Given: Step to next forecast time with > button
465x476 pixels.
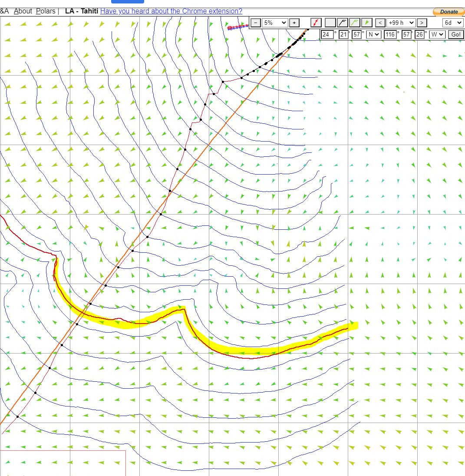Looking at the screenshot, I should tap(422, 23).
